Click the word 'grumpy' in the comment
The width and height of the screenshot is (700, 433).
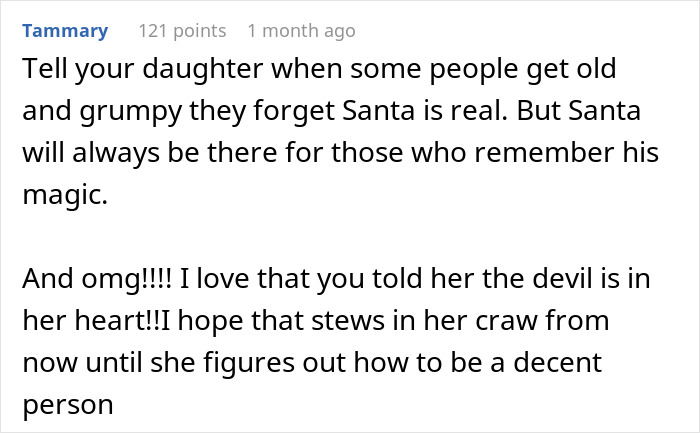click(x=131, y=111)
